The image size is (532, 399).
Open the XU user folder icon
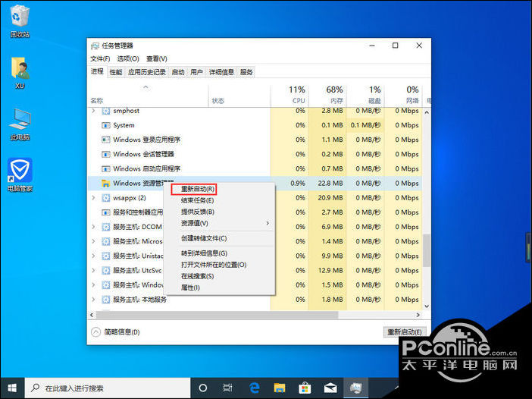click(x=20, y=72)
